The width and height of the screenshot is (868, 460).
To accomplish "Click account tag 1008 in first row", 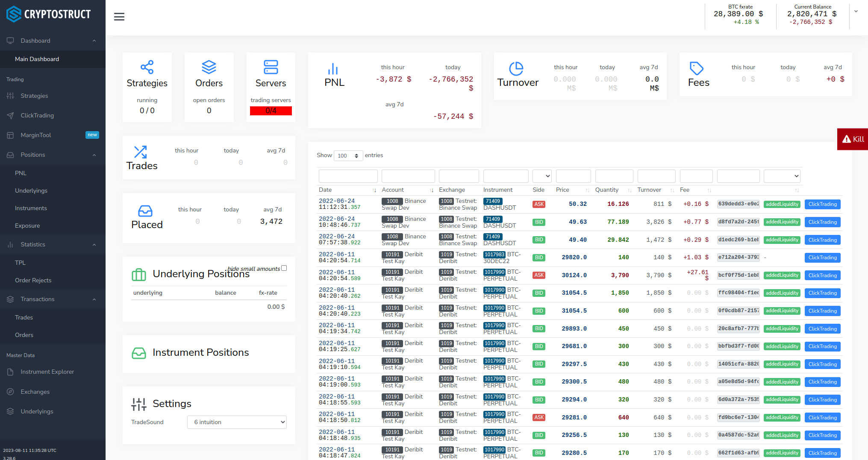I will (392, 201).
